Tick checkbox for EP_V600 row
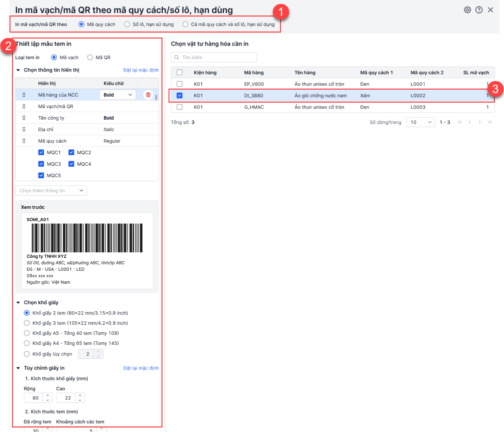 179,84
